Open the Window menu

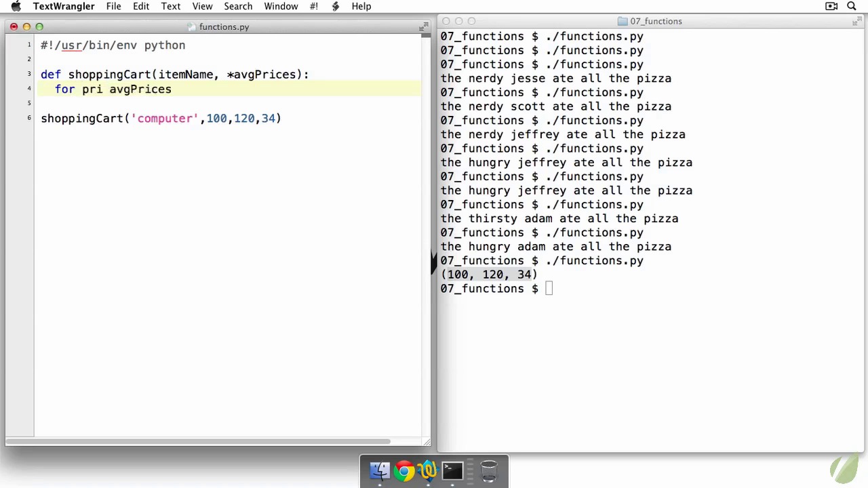click(281, 6)
